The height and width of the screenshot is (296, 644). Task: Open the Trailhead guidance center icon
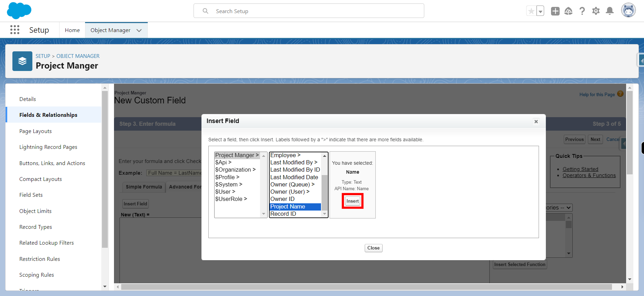(x=569, y=11)
